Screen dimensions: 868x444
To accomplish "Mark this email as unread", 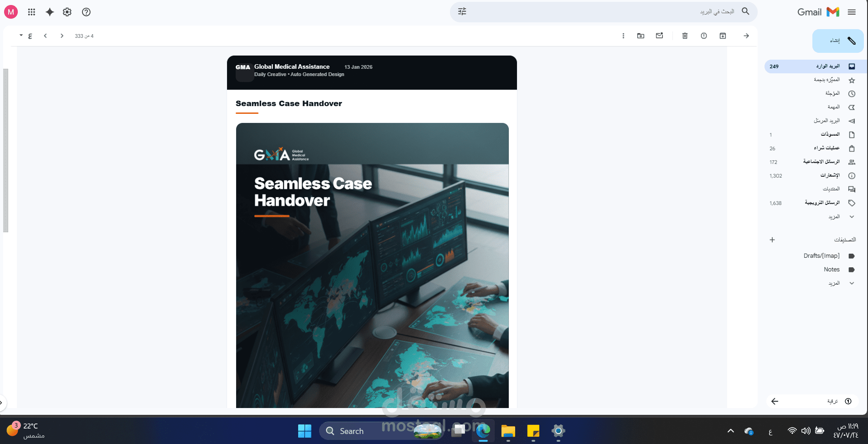I will tap(659, 36).
